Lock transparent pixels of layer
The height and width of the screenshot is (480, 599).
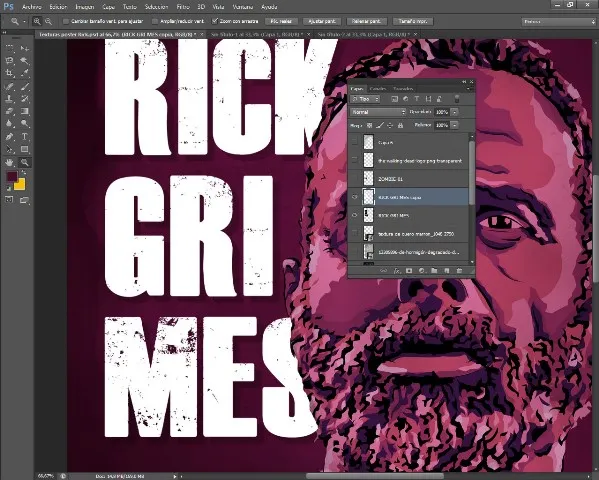(x=369, y=125)
